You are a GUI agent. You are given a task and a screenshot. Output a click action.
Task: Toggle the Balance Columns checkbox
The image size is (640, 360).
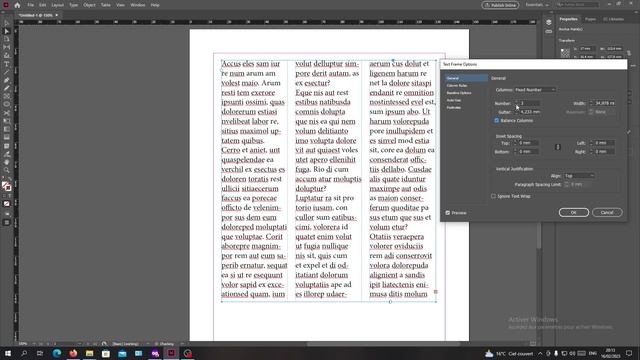click(x=497, y=120)
